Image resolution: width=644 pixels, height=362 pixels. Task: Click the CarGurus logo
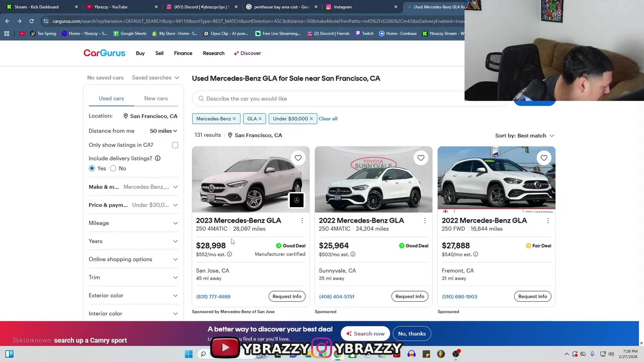coord(104,53)
